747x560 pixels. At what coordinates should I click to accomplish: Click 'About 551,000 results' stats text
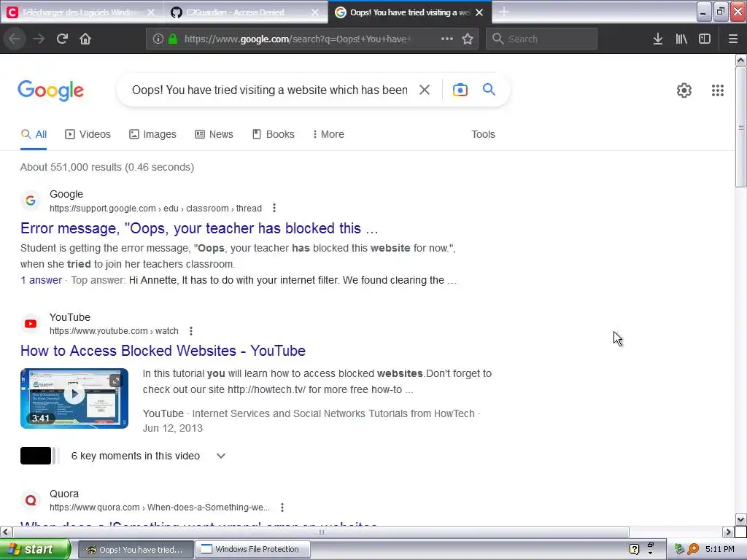[x=107, y=167]
